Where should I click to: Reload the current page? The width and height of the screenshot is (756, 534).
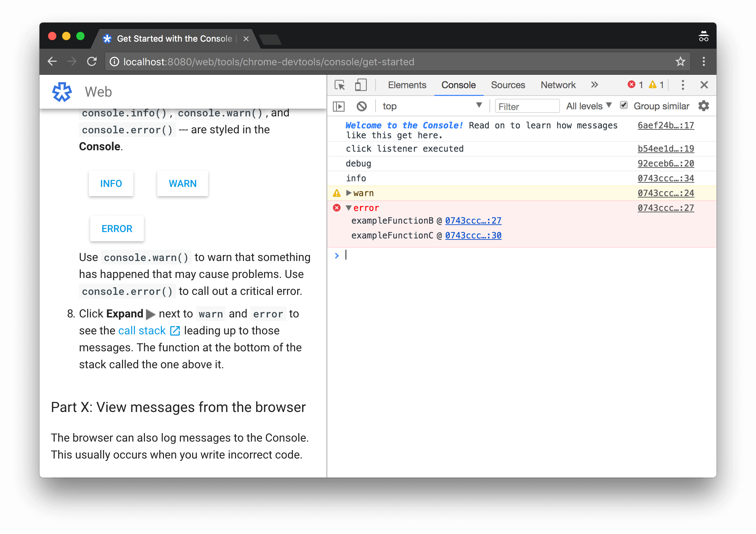click(x=92, y=61)
